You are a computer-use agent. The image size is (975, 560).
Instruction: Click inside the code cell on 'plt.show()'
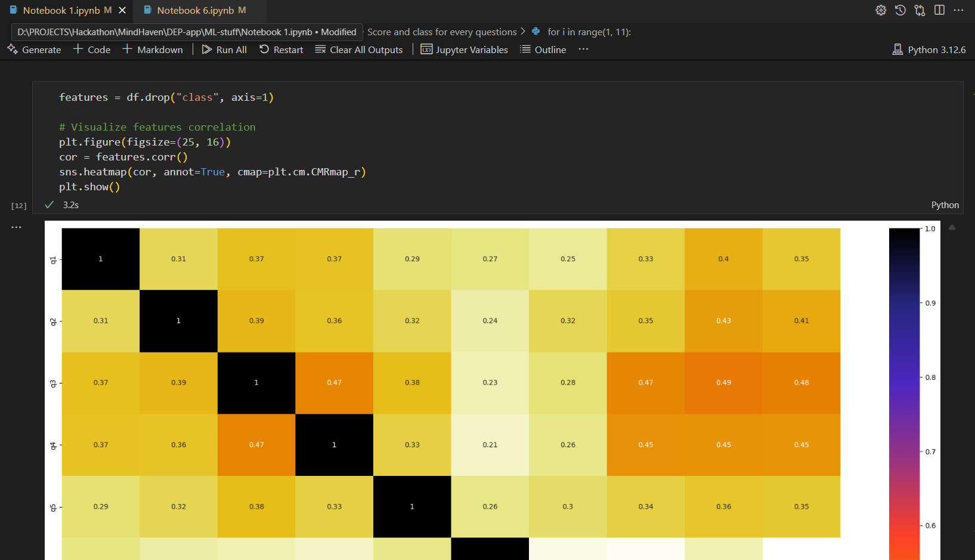click(89, 187)
